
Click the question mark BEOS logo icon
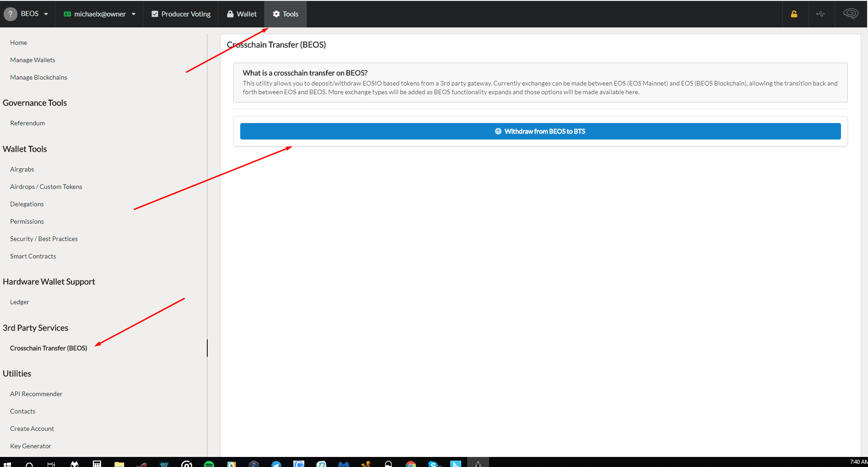pos(10,14)
